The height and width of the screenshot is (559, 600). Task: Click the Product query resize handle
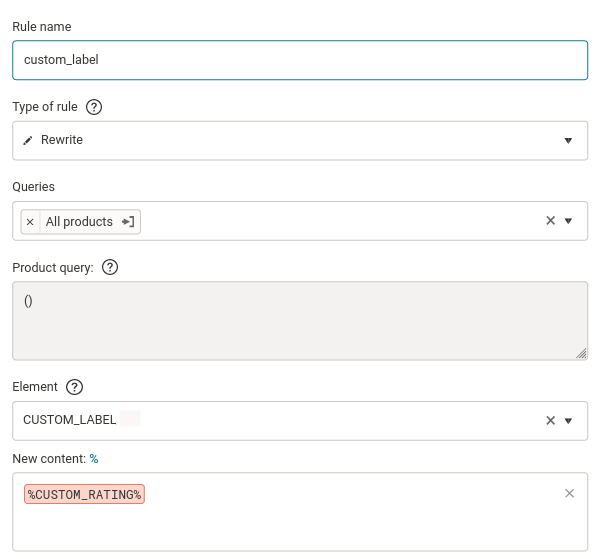[x=581, y=353]
